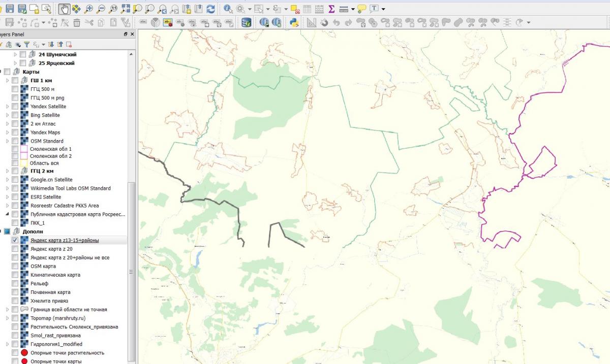Click the Zoom Out magnifier tool
The width and height of the screenshot is (610, 364).
tap(101, 9)
